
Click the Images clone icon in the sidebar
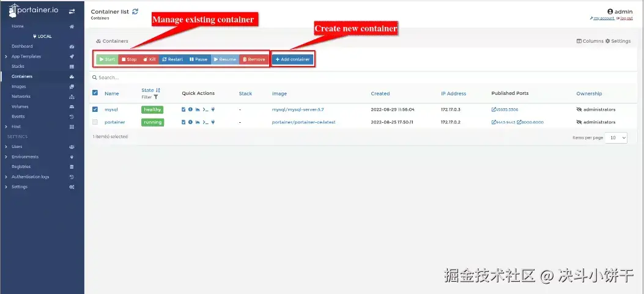click(x=72, y=87)
